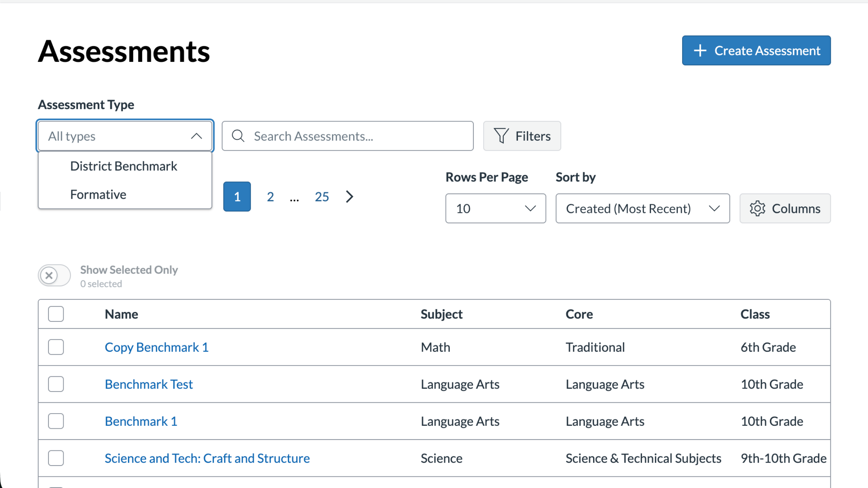868x488 pixels.
Task: Open the Sort by Created (Most Recent) dropdown
Action: coord(643,209)
